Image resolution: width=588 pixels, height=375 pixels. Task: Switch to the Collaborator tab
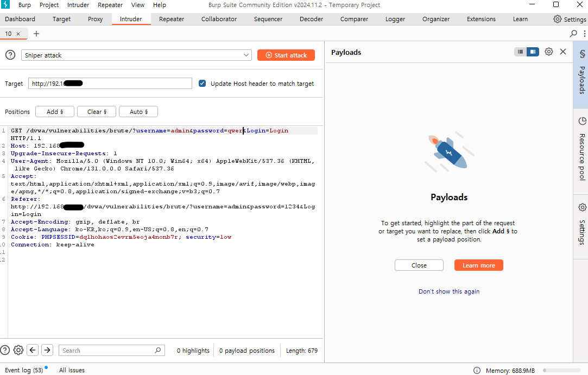[219, 19]
